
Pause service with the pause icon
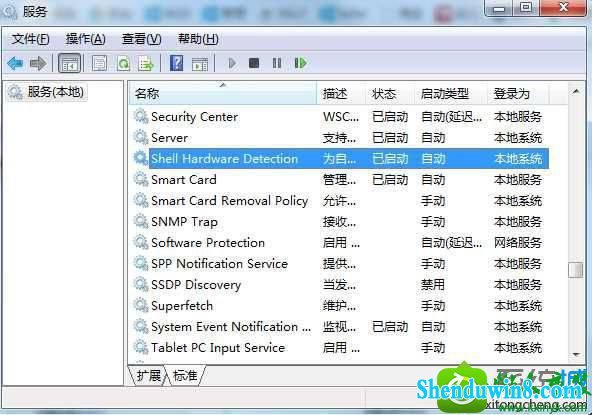coord(277,63)
